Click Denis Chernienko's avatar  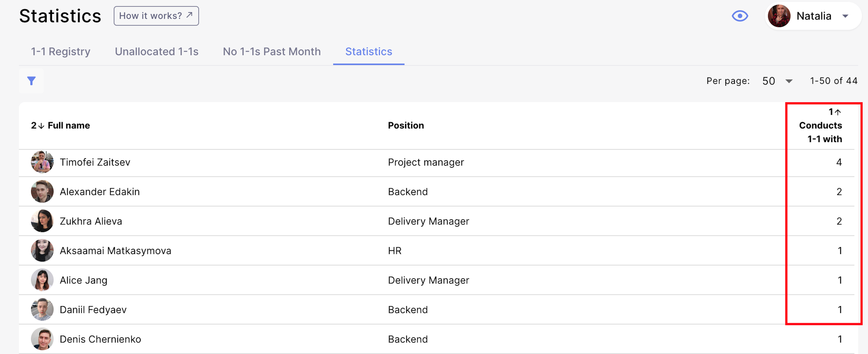click(42, 339)
